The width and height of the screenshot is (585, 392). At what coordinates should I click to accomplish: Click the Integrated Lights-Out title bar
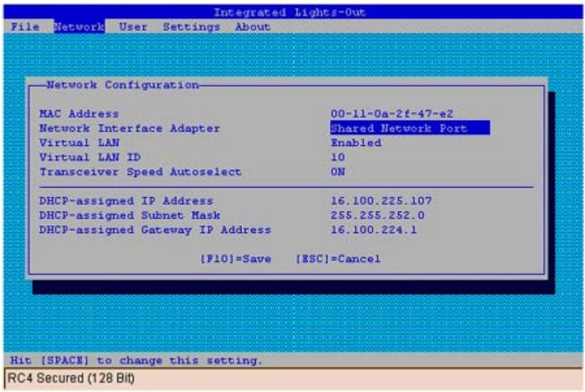[292, 12]
